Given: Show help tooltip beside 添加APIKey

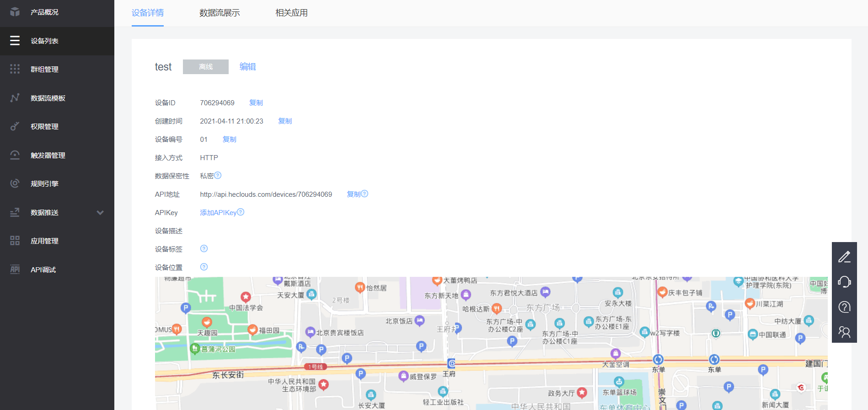Looking at the screenshot, I should click(241, 212).
